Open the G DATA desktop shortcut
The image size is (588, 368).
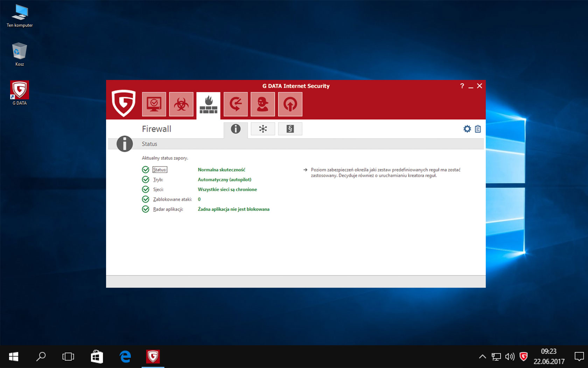click(20, 93)
